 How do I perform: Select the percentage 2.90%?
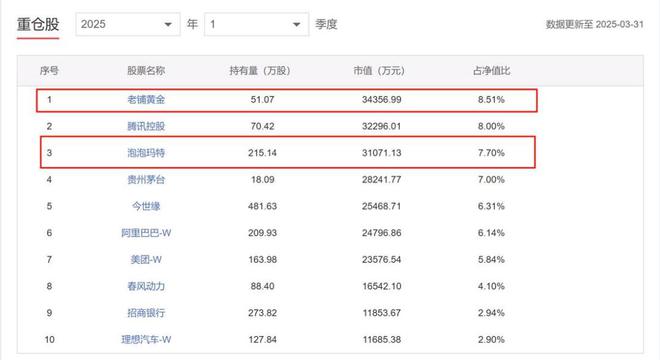tap(491, 339)
